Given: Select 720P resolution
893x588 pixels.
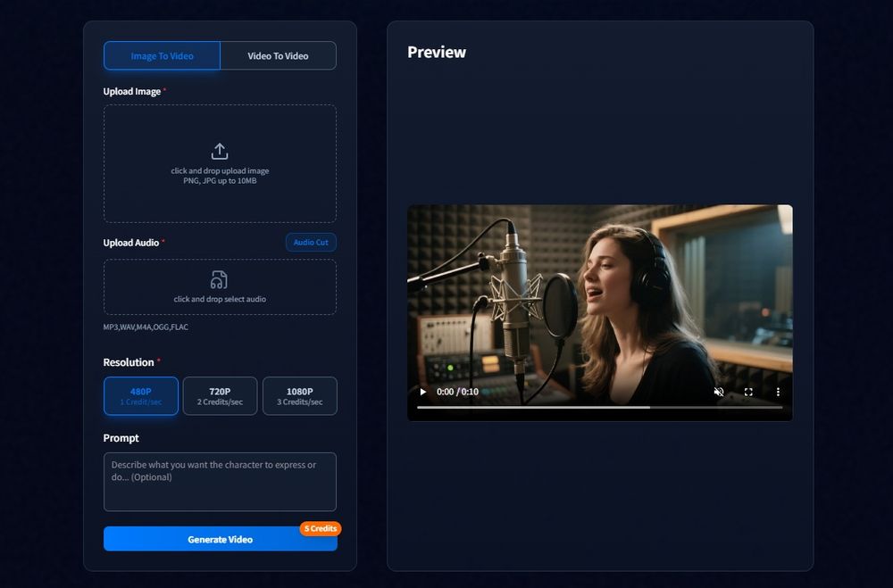Looking at the screenshot, I should [220, 395].
